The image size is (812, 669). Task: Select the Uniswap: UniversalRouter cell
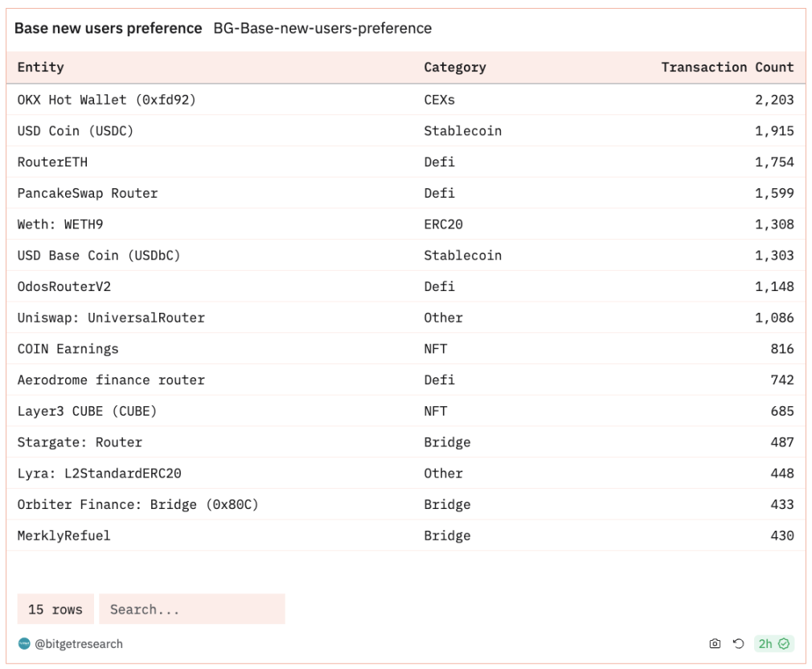(x=111, y=318)
